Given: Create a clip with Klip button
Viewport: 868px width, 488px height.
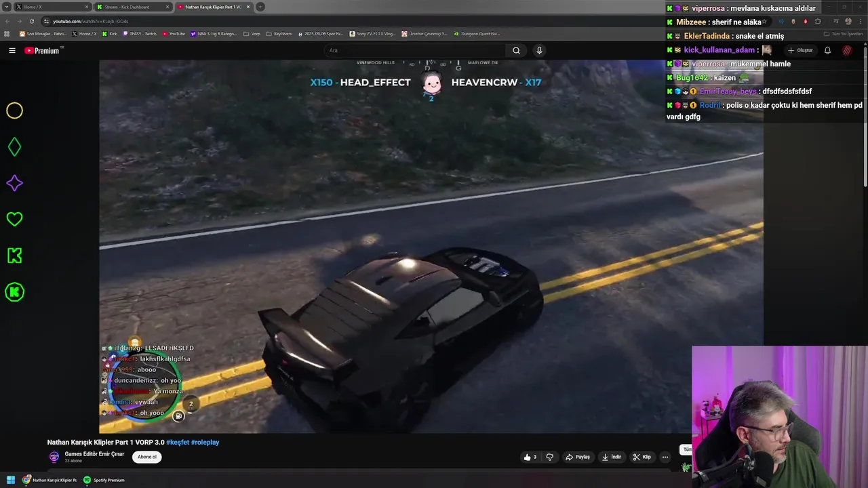Looking at the screenshot, I should click(642, 457).
